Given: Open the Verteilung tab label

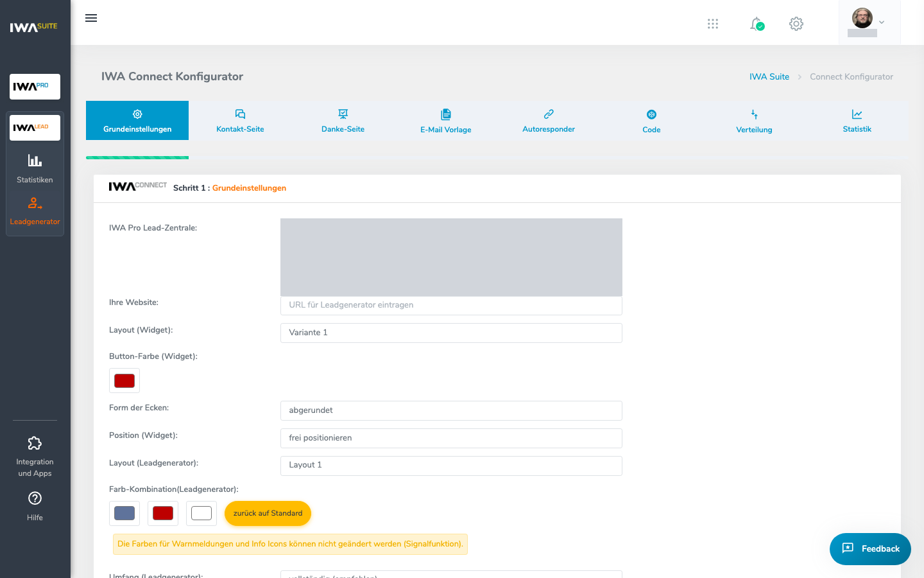Looking at the screenshot, I should 755,130.
